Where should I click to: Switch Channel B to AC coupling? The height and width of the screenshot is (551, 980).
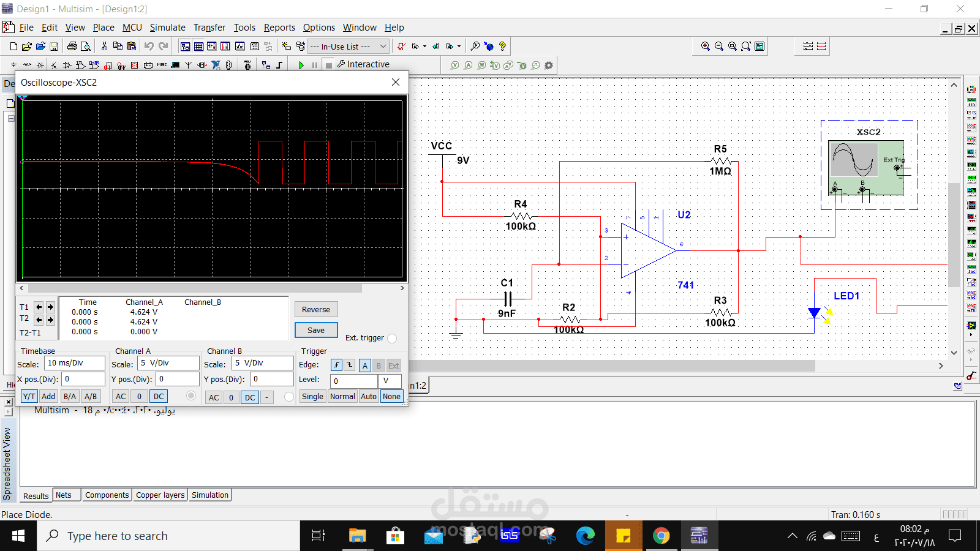tap(213, 397)
